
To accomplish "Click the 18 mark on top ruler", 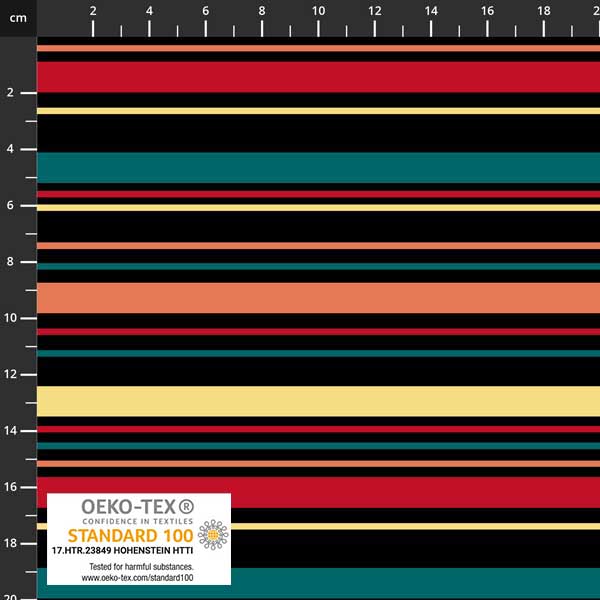I will point(543,11).
